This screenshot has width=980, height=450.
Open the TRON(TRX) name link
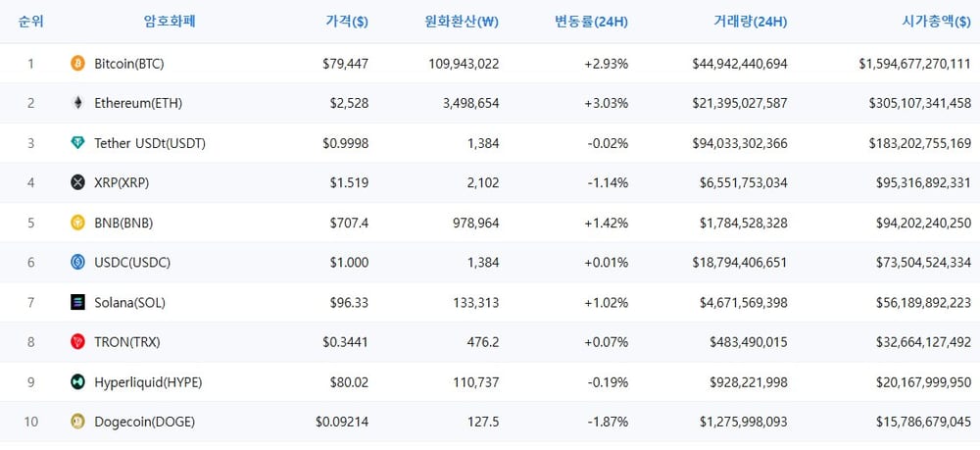[x=127, y=342]
